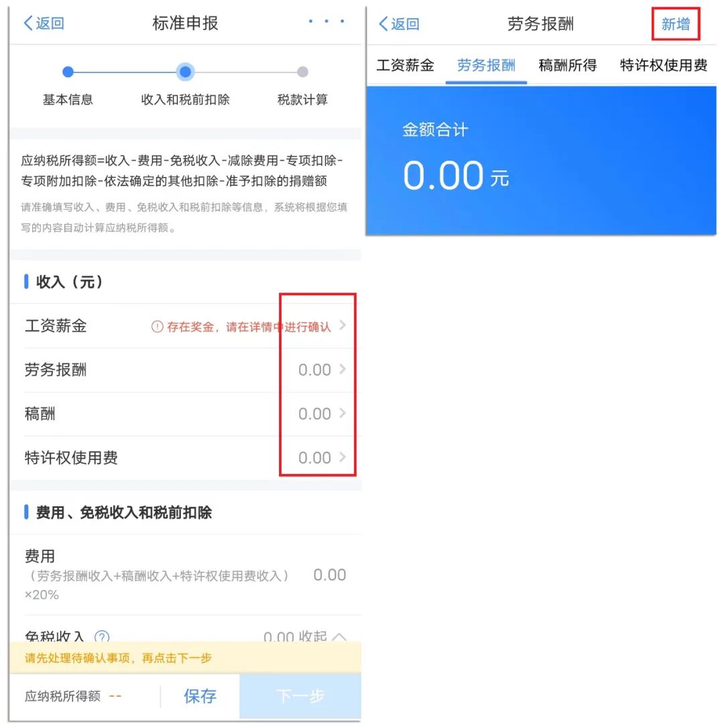The height and width of the screenshot is (728, 724).
Task: Select 基本信息 step dot in progress bar
Action: tap(68, 72)
